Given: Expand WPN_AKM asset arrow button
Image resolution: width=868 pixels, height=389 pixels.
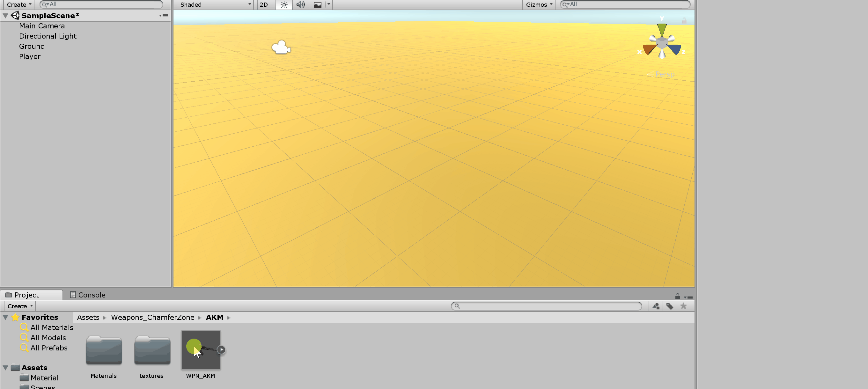Looking at the screenshot, I should click(221, 349).
